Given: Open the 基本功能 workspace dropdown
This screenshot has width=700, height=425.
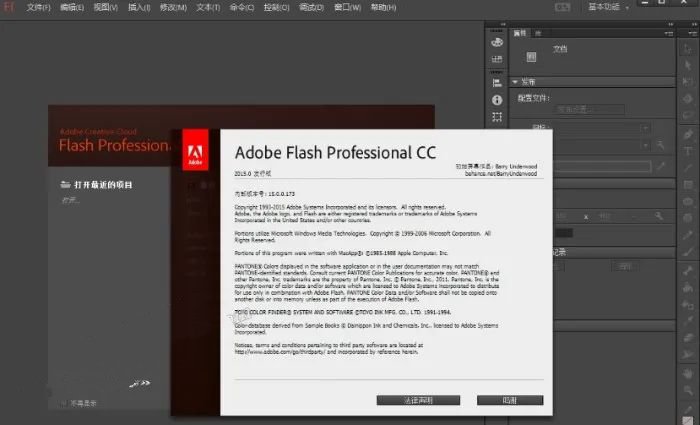Looking at the screenshot, I should coord(608,7).
